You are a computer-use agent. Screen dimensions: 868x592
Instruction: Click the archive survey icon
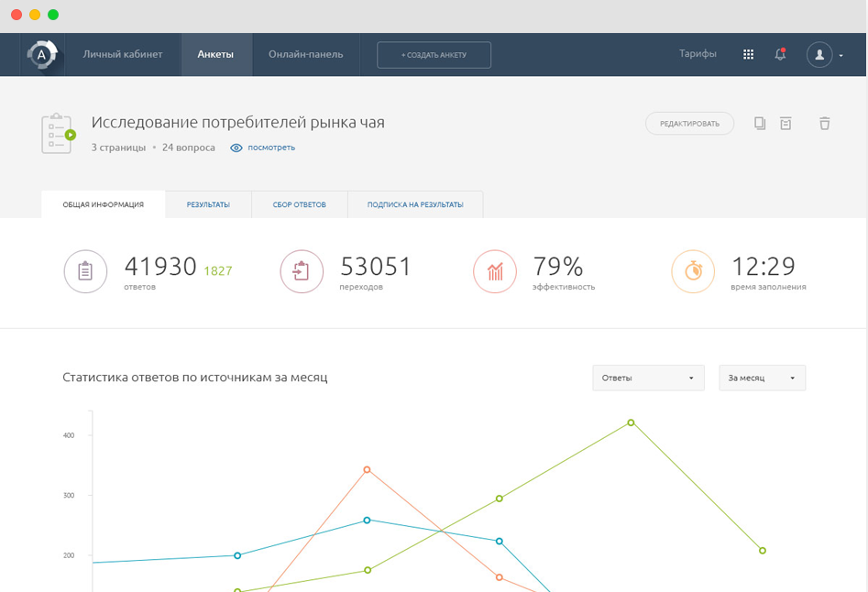[x=786, y=123]
